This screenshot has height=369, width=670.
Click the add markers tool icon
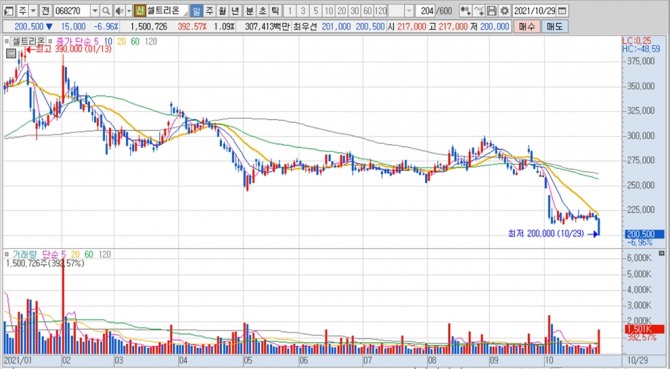coord(466,11)
